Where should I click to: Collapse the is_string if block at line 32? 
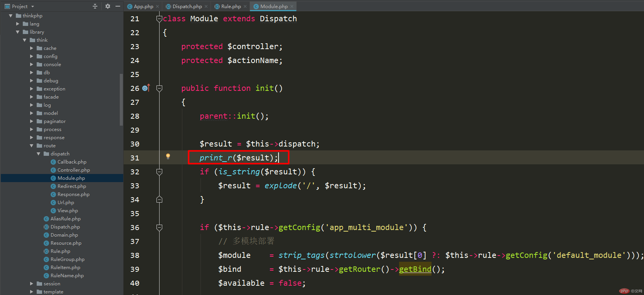[x=159, y=172]
